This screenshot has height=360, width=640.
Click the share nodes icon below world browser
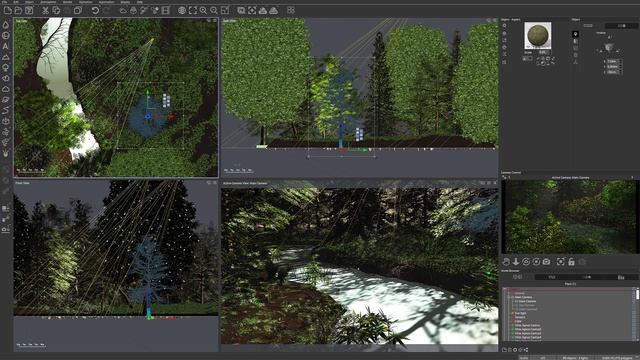(526, 350)
